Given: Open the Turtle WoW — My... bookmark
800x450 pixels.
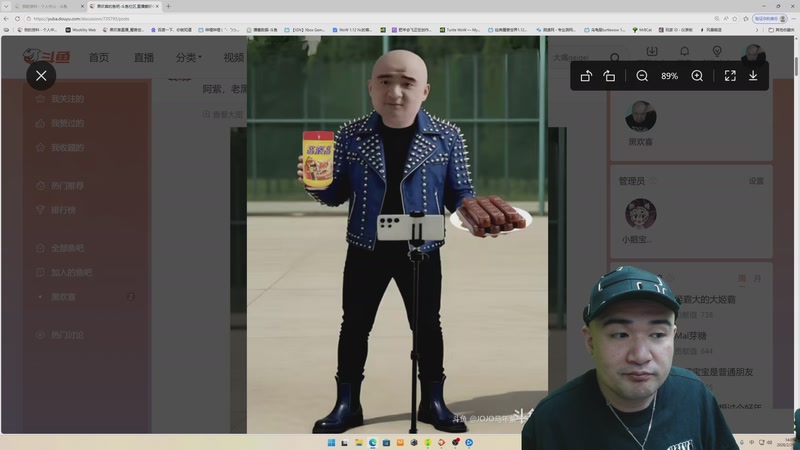Looking at the screenshot, I should click(460, 30).
